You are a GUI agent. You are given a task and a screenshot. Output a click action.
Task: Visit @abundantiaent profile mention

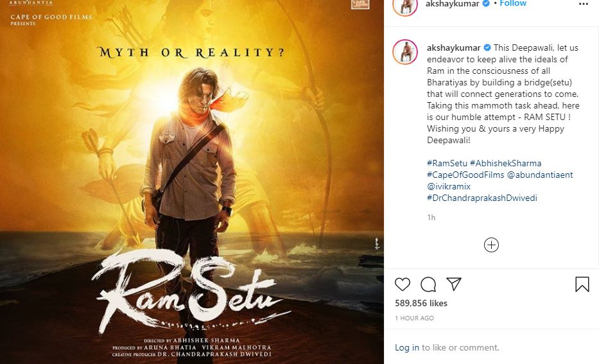(x=540, y=175)
